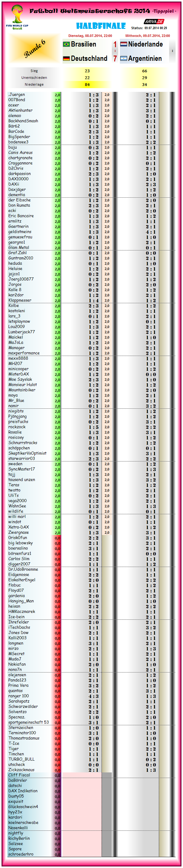Open the ARIVA.DE logo

pyautogui.click(x=154, y=21)
